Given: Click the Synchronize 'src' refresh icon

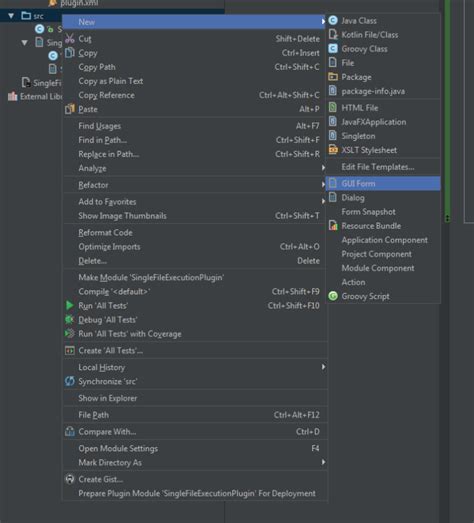Looking at the screenshot, I should 70,381.
